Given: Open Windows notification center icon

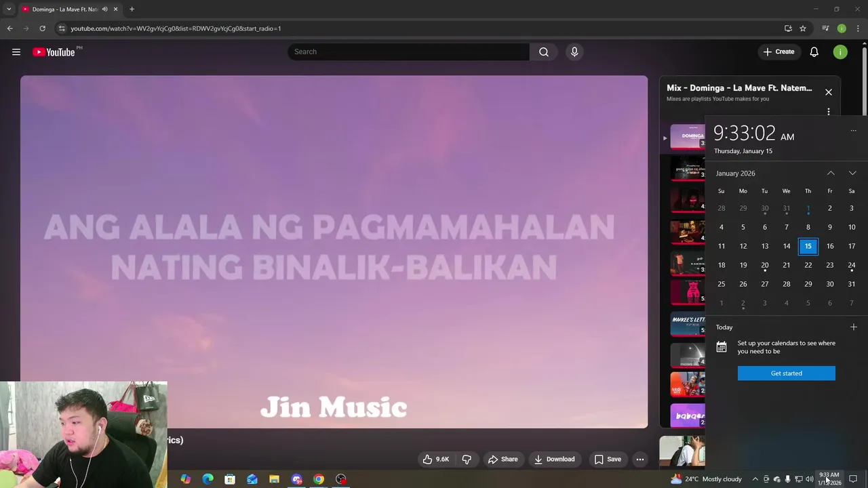Looking at the screenshot, I should pos(853,479).
